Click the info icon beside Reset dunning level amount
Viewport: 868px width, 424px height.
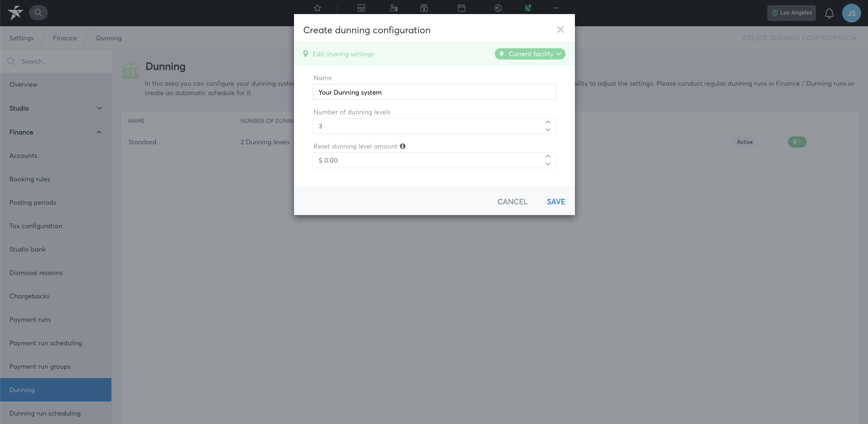click(x=403, y=146)
